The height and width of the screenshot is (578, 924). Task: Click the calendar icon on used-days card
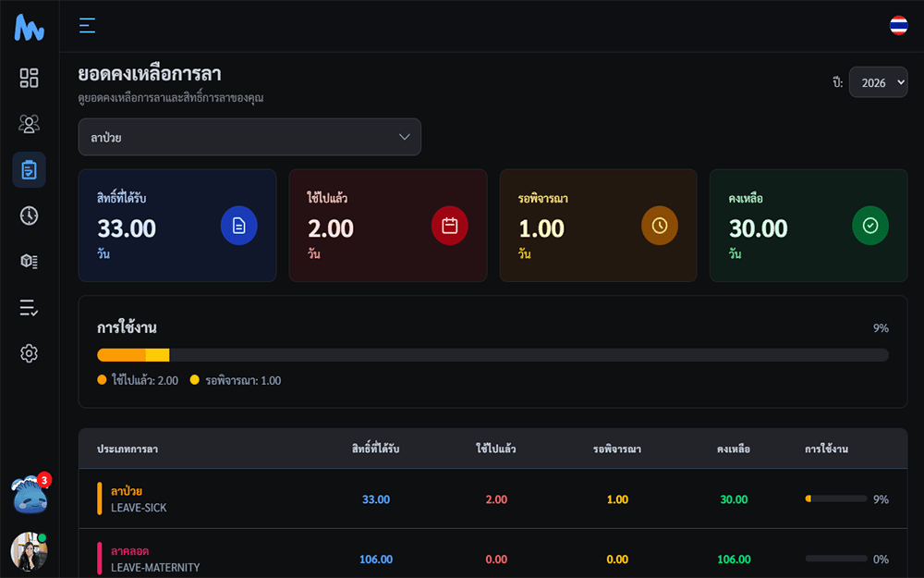coord(450,225)
